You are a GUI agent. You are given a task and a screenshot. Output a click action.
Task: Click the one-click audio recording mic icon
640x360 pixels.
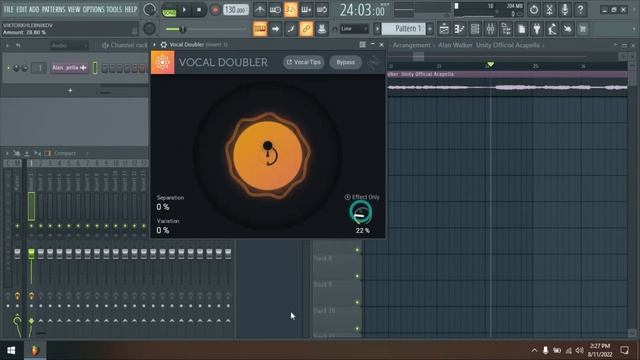564,9
